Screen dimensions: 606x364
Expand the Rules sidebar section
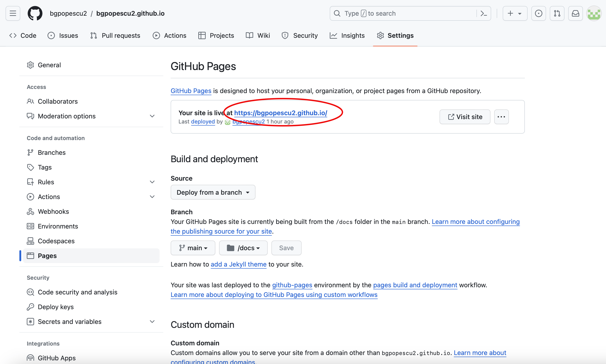click(152, 182)
